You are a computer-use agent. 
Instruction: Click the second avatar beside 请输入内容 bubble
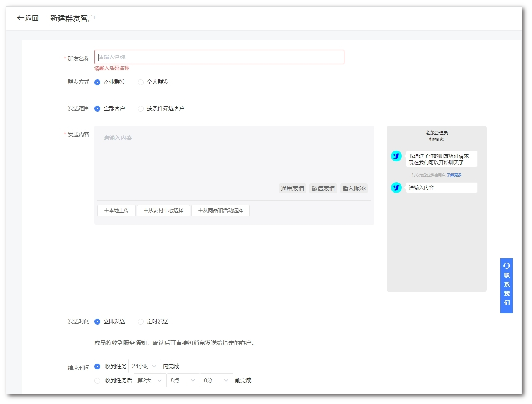tap(396, 188)
